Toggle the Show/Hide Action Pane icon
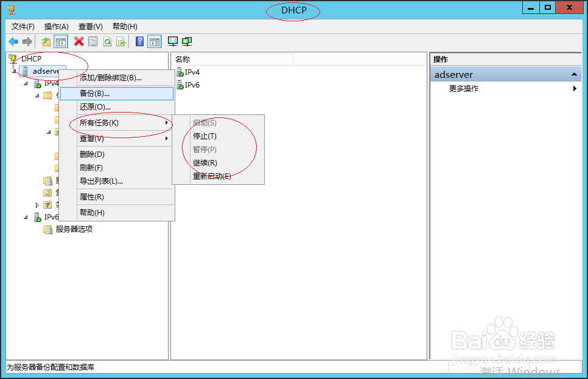 pos(154,41)
